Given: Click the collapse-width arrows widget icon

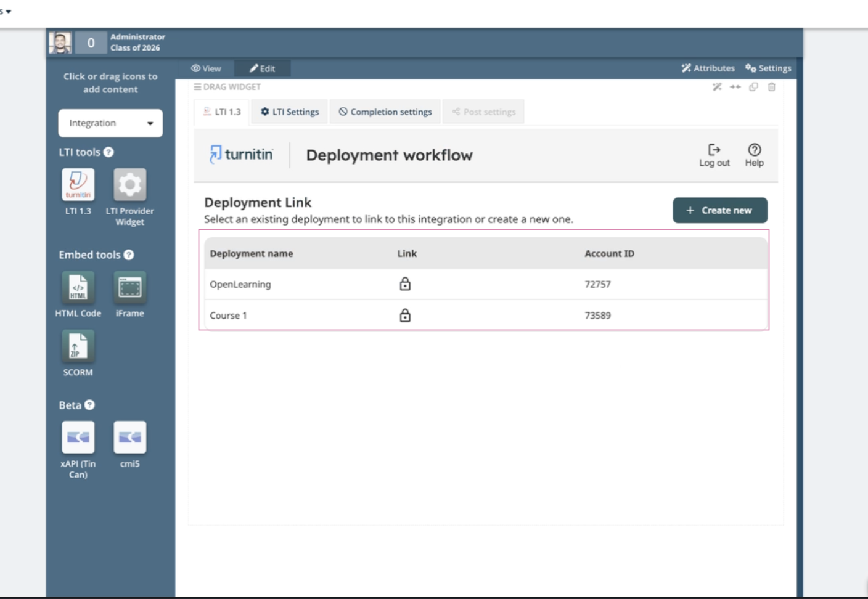Looking at the screenshot, I should (x=735, y=87).
